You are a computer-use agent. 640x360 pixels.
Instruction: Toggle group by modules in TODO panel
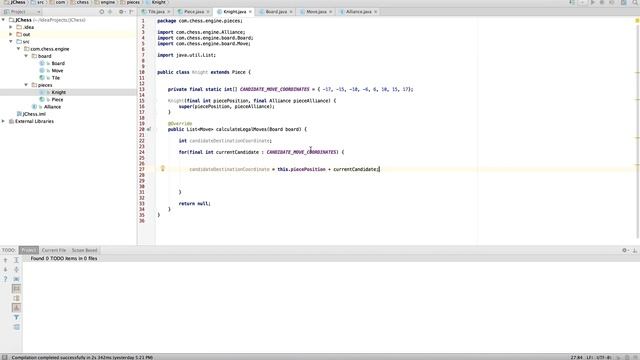(16, 289)
